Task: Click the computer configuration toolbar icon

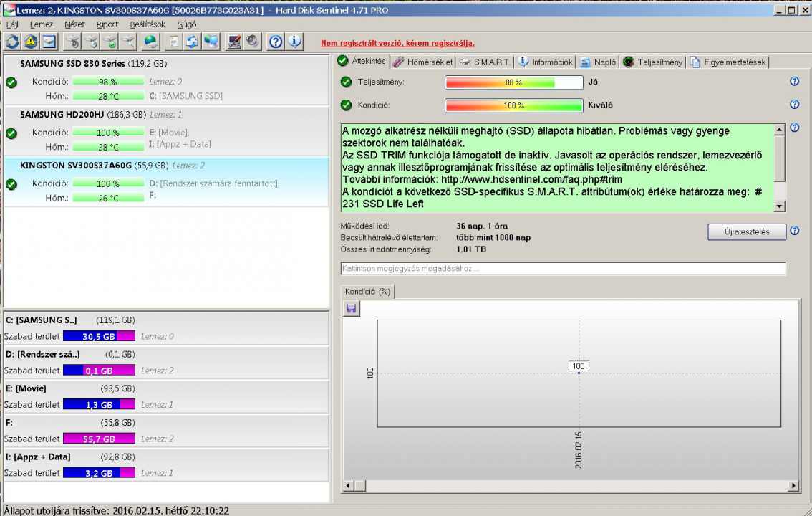Action: [234, 42]
